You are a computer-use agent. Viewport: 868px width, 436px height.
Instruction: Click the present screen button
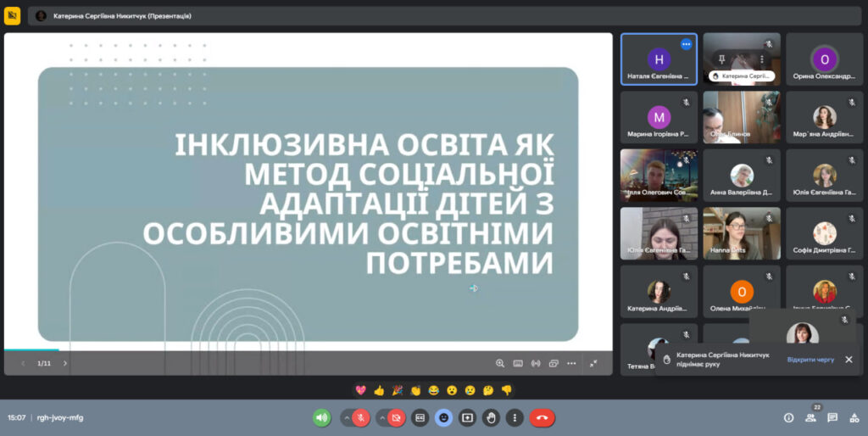pos(467,417)
